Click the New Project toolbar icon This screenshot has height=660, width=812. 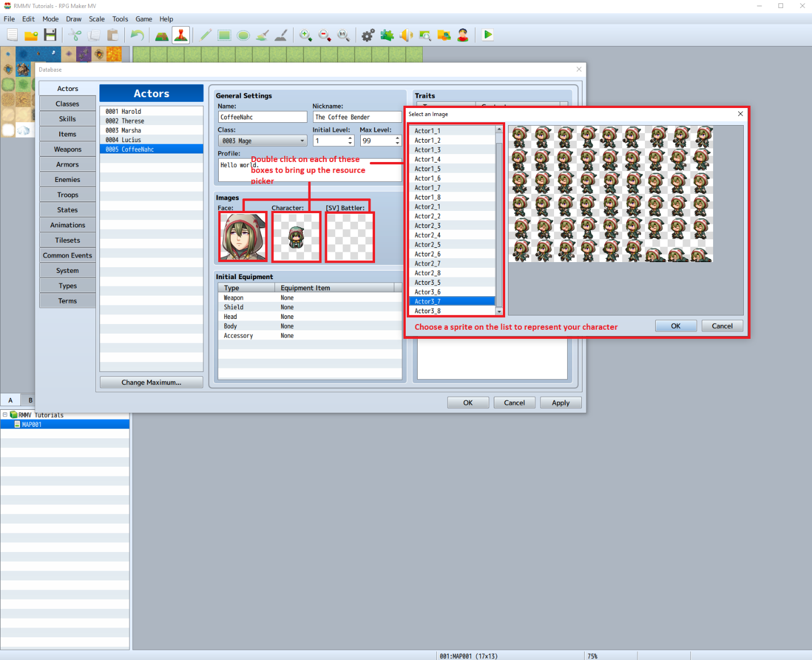tap(12, 35)
